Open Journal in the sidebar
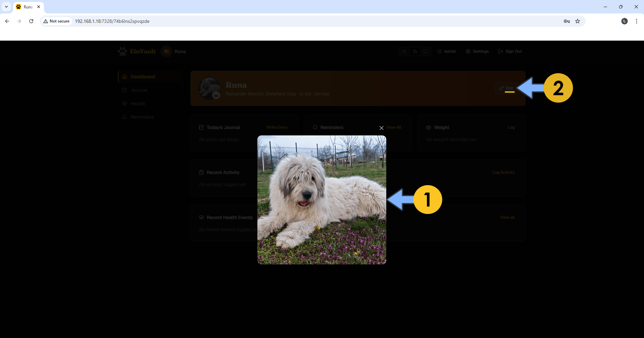This screenshot has height=338, width=644. [139, 90]
